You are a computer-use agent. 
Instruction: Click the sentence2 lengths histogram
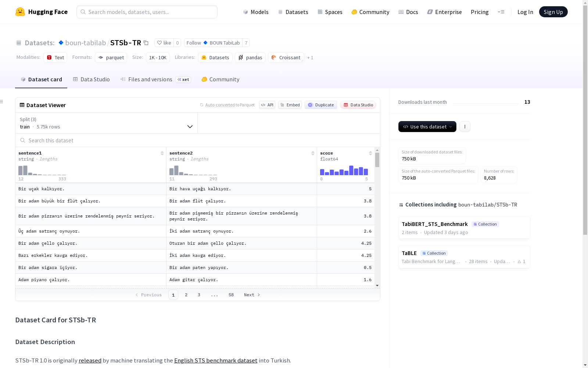[193, 170]
